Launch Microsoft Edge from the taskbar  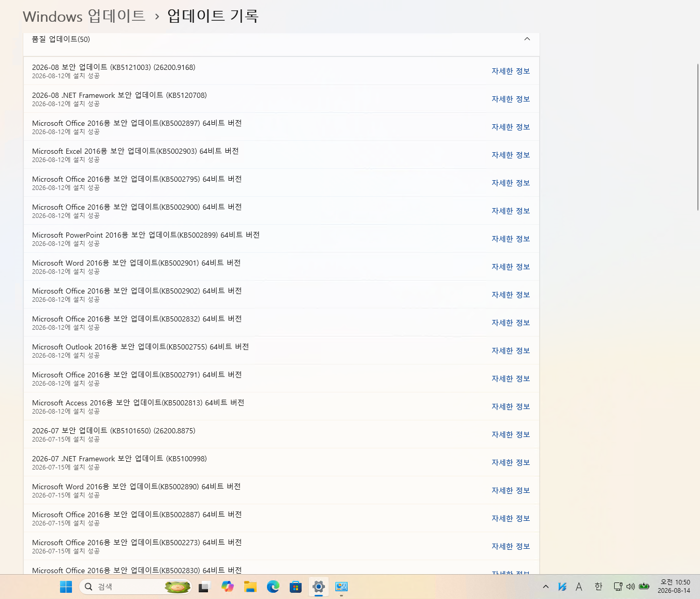click(x=273, y=587)
